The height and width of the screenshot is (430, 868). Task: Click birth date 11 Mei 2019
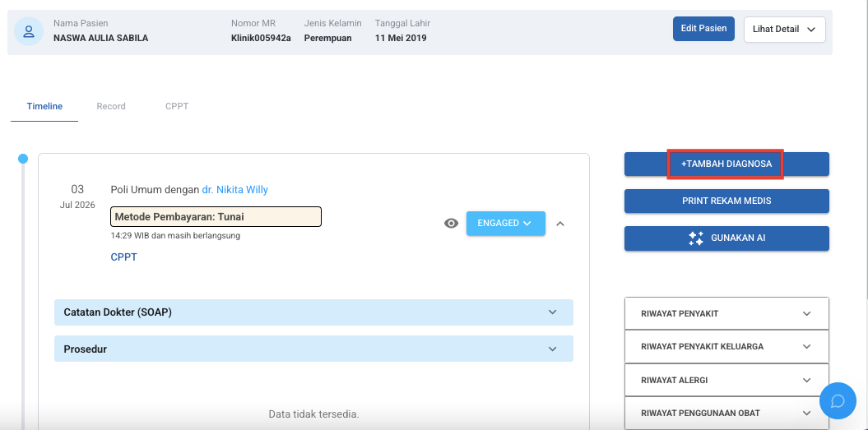401,38
